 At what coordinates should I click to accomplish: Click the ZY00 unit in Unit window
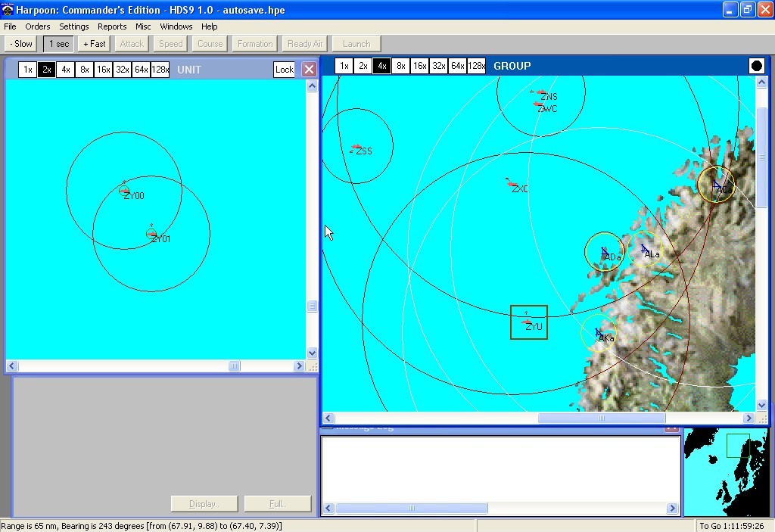coord(125,191)
